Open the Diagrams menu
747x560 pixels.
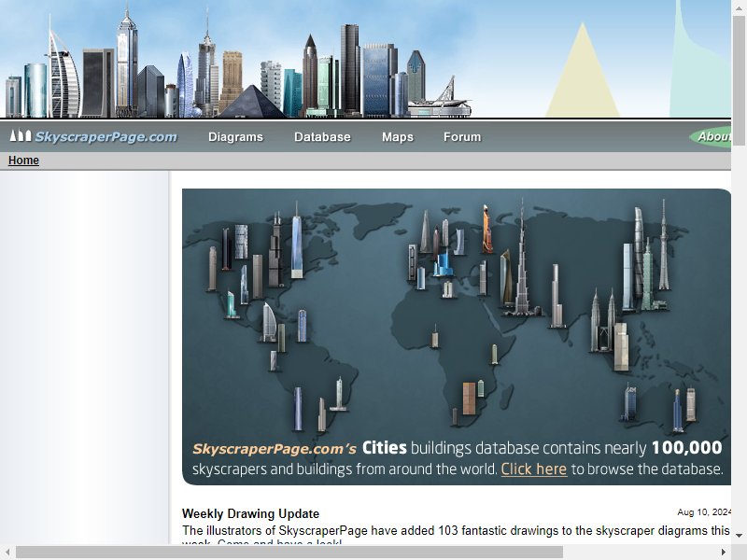[x=235, y=137]
